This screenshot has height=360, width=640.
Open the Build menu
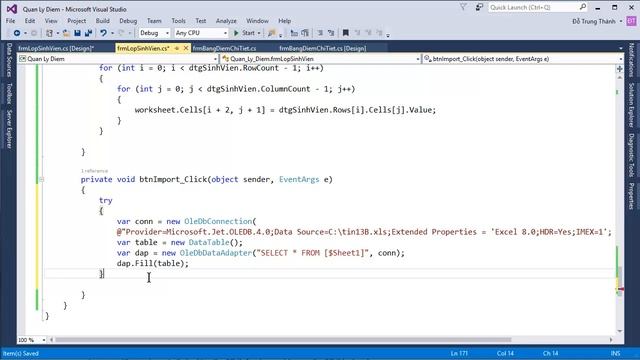(102, 21)
